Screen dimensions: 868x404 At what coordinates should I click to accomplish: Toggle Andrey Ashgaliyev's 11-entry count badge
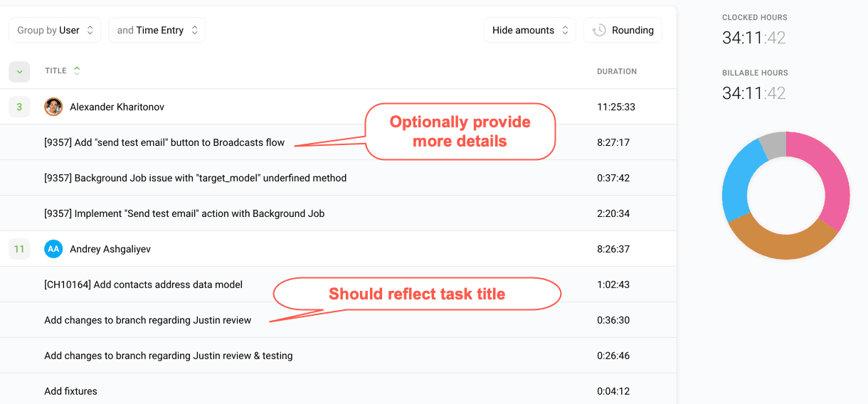19,250
